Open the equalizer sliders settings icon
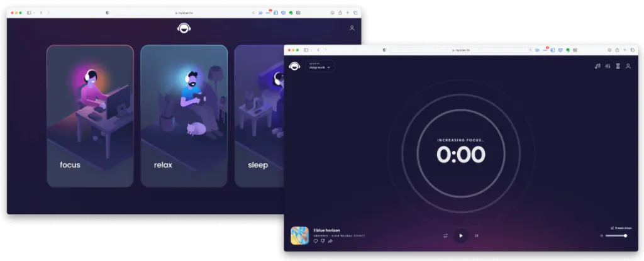 (x=608, y=66)
